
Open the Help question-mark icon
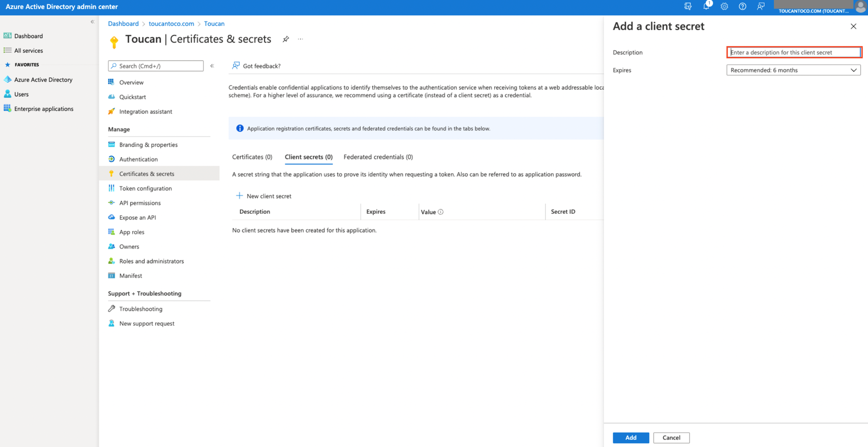pos(742,6)
